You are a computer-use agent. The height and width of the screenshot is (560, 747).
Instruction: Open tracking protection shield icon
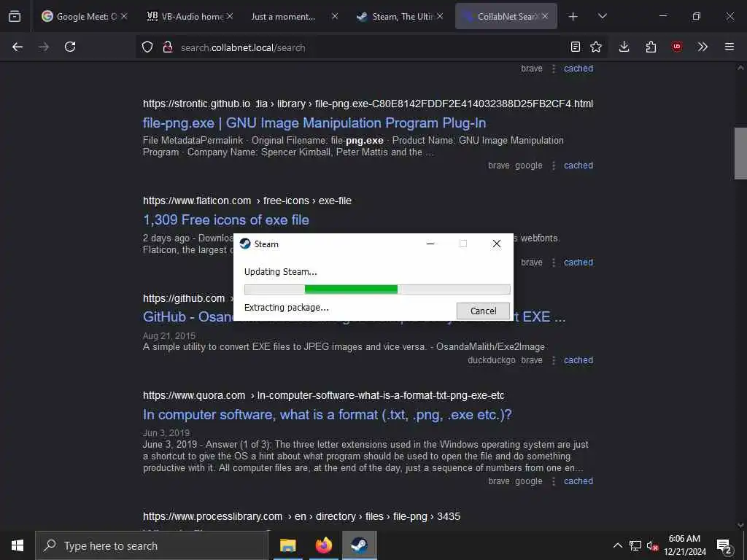coord(147,47)
